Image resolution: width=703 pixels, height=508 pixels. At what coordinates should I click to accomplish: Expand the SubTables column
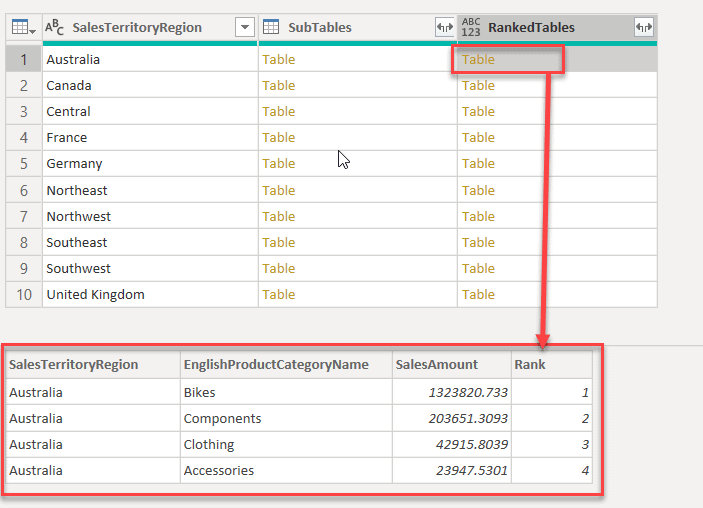[x=444, y=28]
